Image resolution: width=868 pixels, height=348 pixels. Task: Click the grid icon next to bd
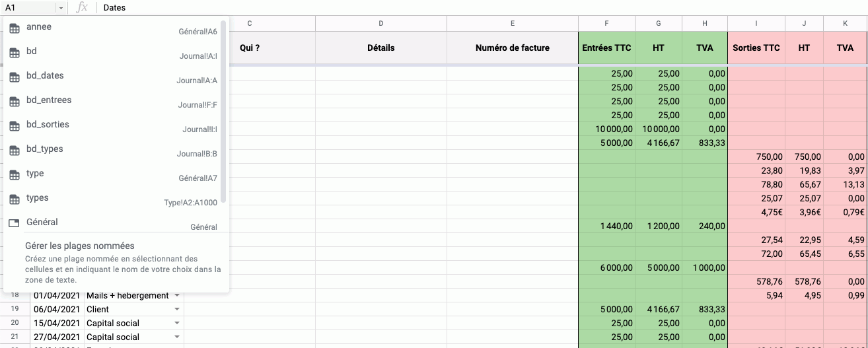(14, 53)
